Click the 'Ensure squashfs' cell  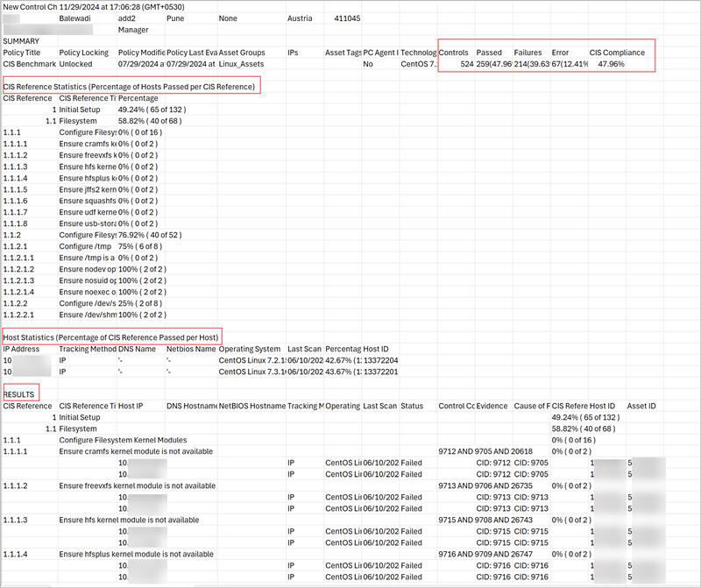tap(87, 201)
